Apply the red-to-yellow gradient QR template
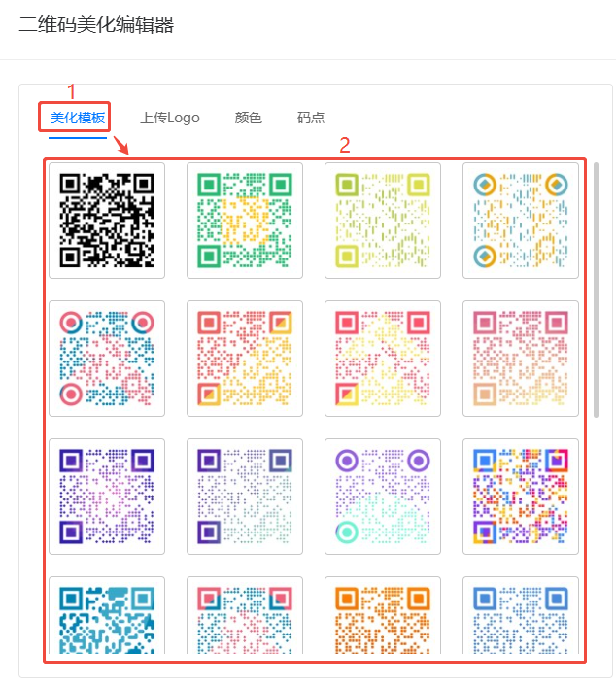Screen dimensions: 616x687 point(245,359)
